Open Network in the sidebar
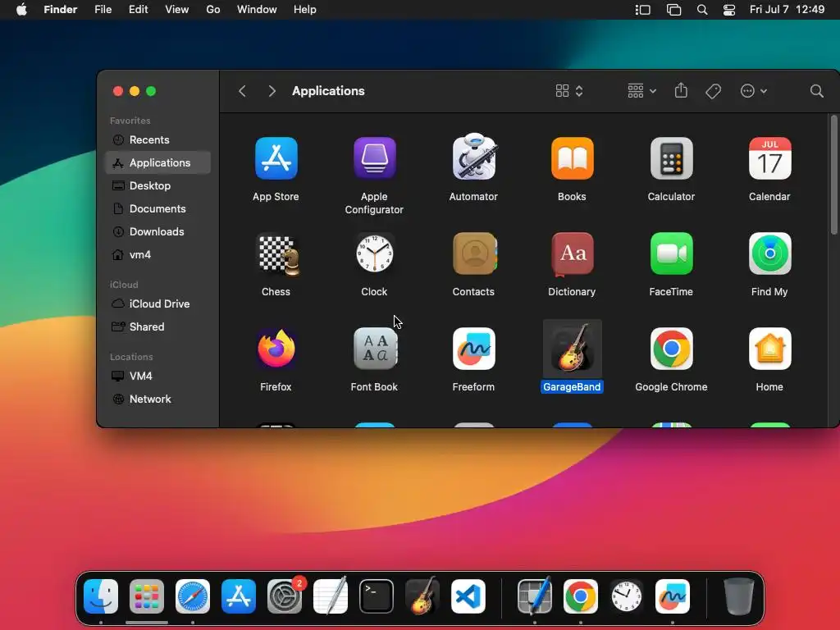This screenshot has height=630, width=840. click(158, 399)
